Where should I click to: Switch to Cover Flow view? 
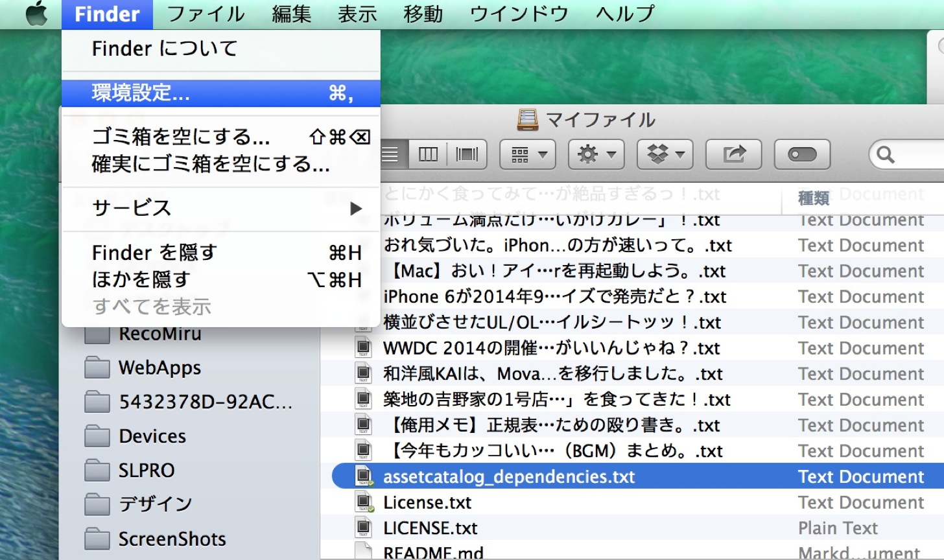coord(467,154)
